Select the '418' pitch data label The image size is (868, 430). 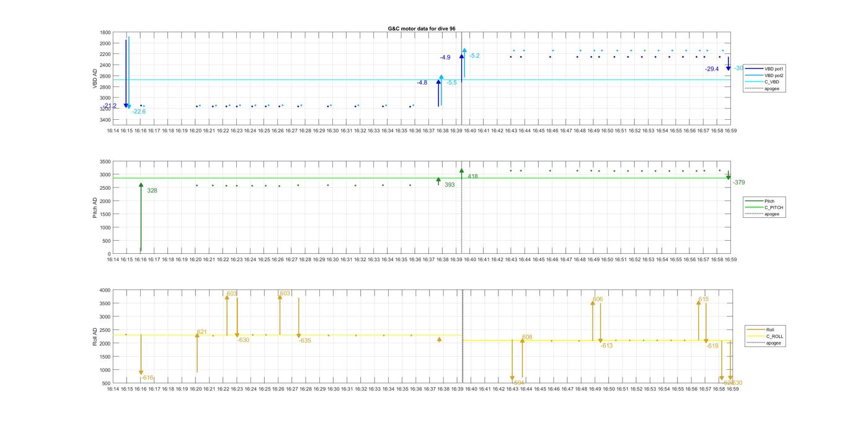[x=472, y=176]
